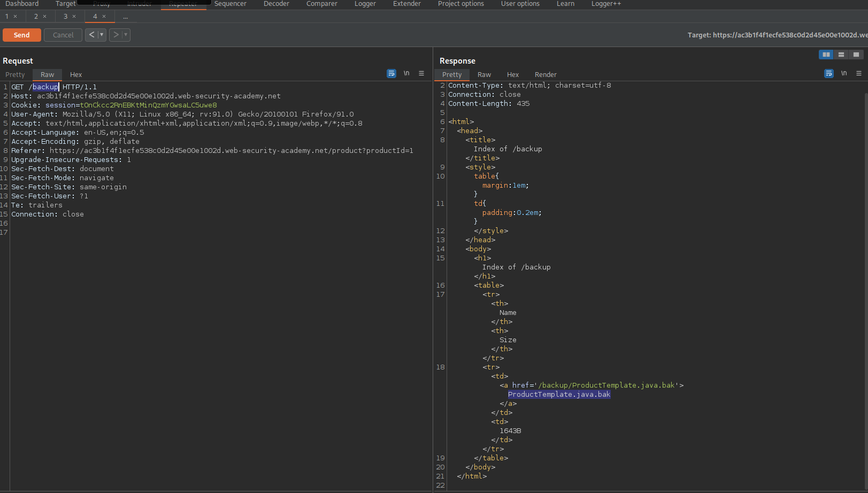Toggle word wrap in Request pane
The width and height of the screenshot is (868, 493).
click(x=391, y=73)
